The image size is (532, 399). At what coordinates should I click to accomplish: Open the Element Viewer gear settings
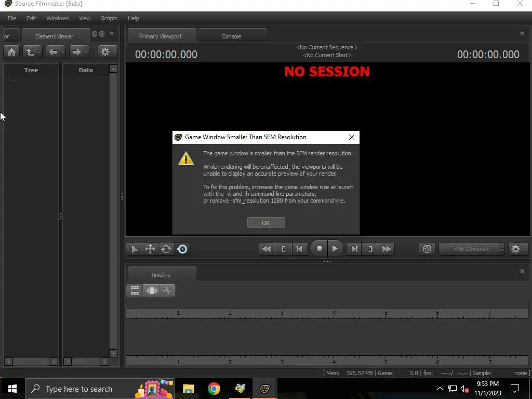[105, 52]
